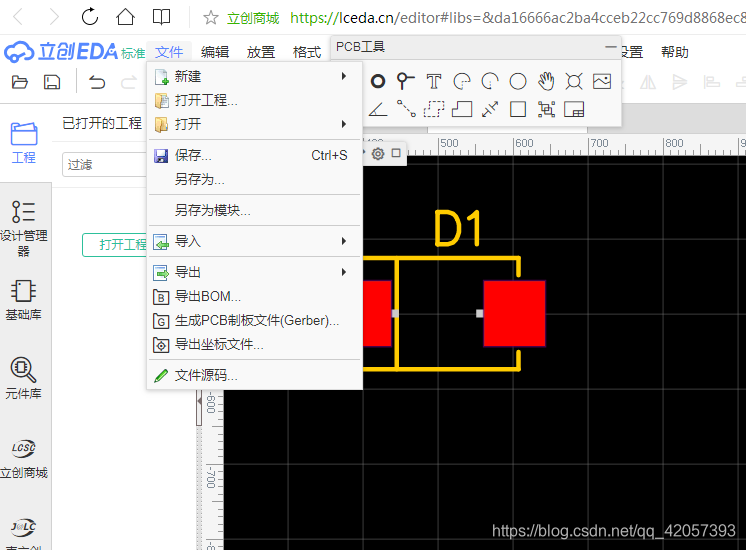
Task: Open the 立创商城 sidebar link
Action: [24, 458]
